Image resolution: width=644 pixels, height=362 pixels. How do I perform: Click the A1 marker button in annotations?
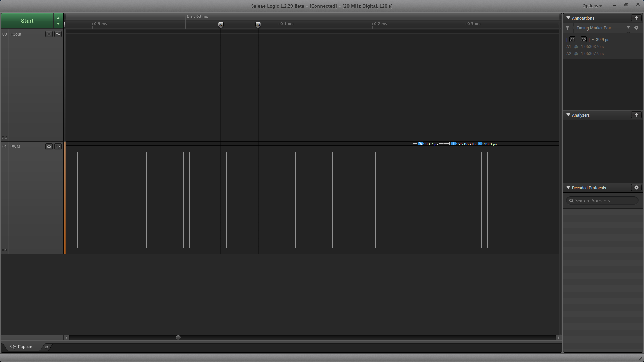(572, 39)
